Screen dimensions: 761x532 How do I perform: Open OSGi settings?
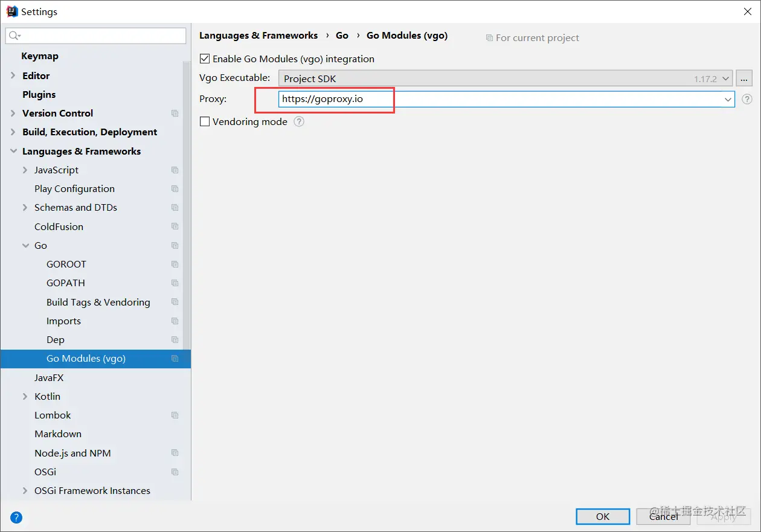click(45, 472)
